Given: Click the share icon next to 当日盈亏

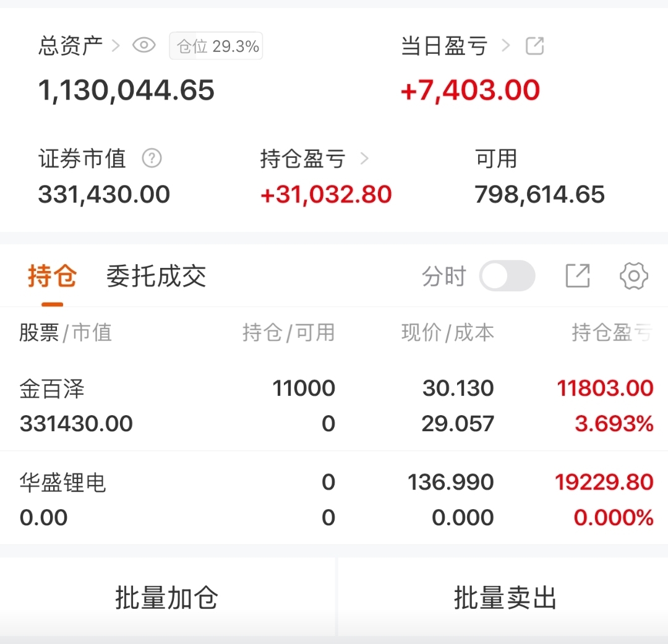Looking at the screenshot, I should pyautogui.click(x=534, y=46).
